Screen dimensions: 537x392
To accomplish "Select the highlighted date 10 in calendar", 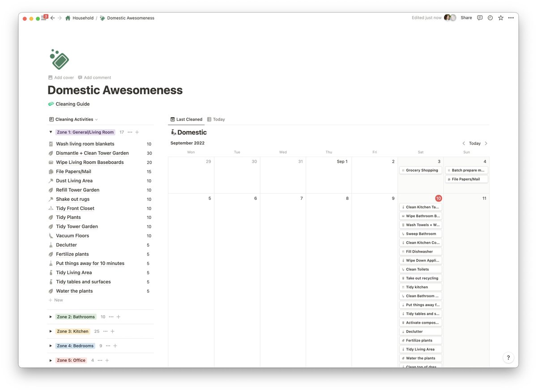I will click(x=438, y=198).
